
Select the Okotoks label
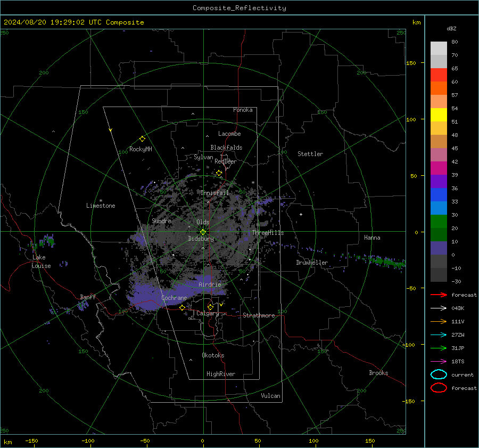click(x=213, y=355)
